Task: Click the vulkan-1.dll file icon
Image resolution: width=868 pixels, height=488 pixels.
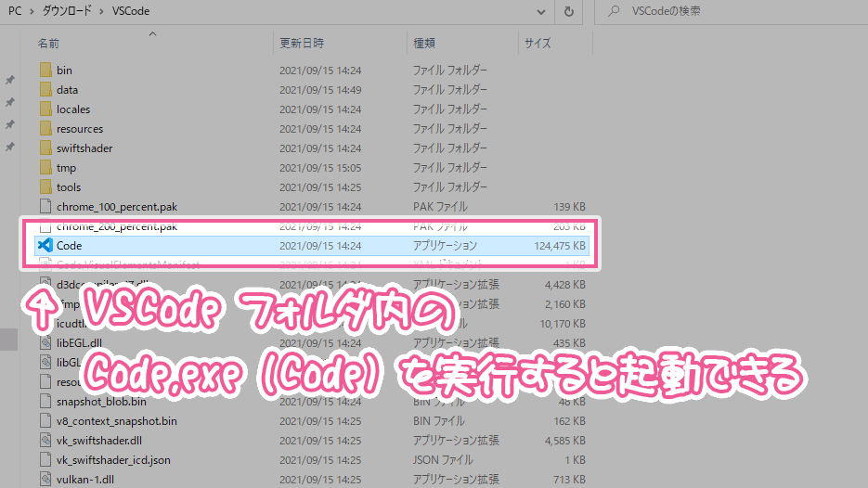Action: pyautogui.click(x=45, y=479)
